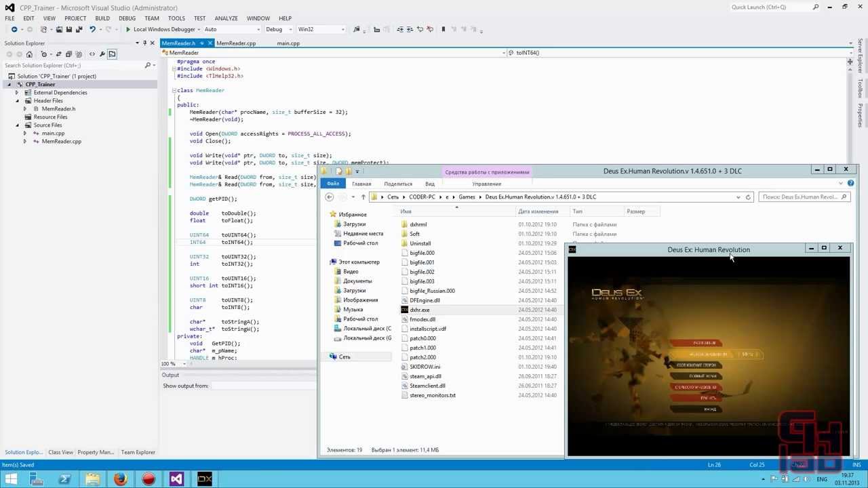Image resolution: width=868 pixels, height=488 pixels.
Task: Click the Back arrow in File Explorer
Action: pos(330,197)
